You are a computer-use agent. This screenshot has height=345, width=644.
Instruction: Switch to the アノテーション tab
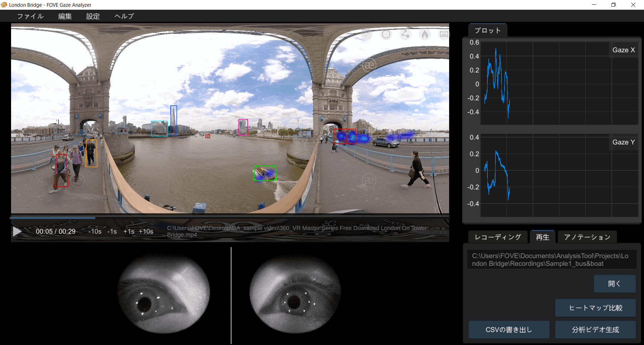(x=587, y=237)
